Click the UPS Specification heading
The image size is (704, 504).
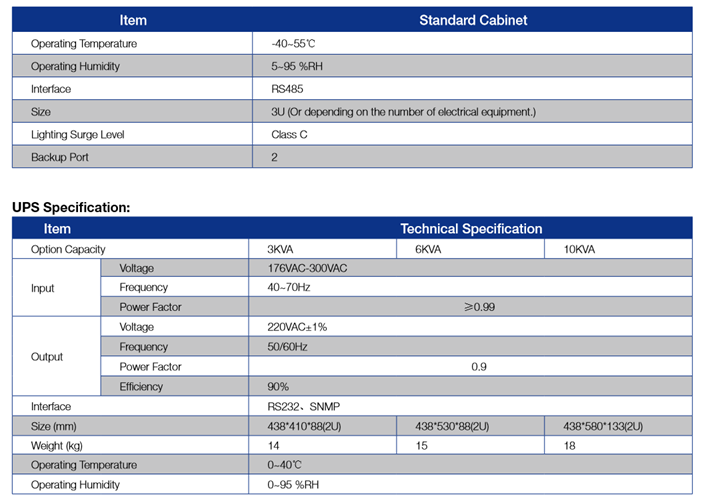(71, 207)
